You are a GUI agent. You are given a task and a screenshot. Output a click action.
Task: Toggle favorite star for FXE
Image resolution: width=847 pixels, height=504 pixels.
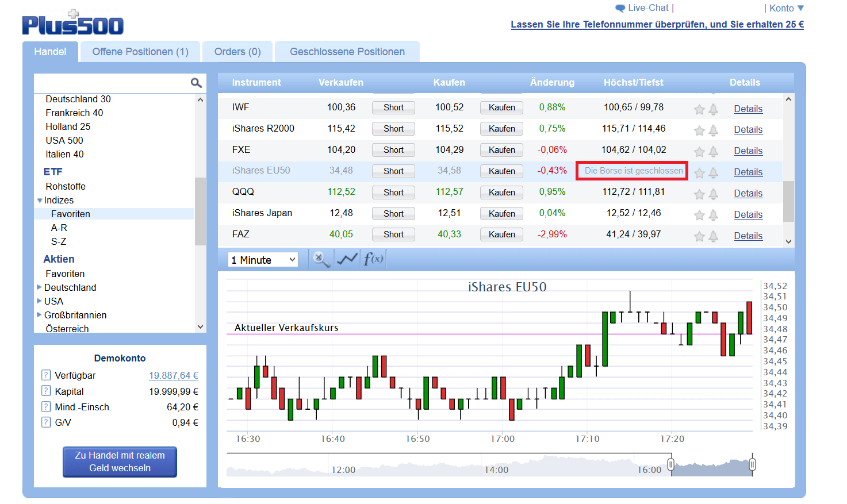point(699,152)
